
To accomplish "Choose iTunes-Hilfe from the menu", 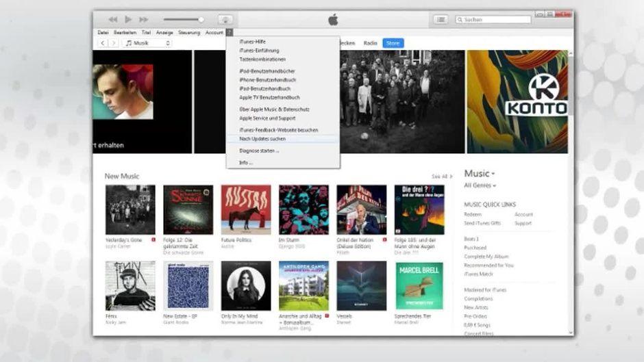I will tap(253, 42).
